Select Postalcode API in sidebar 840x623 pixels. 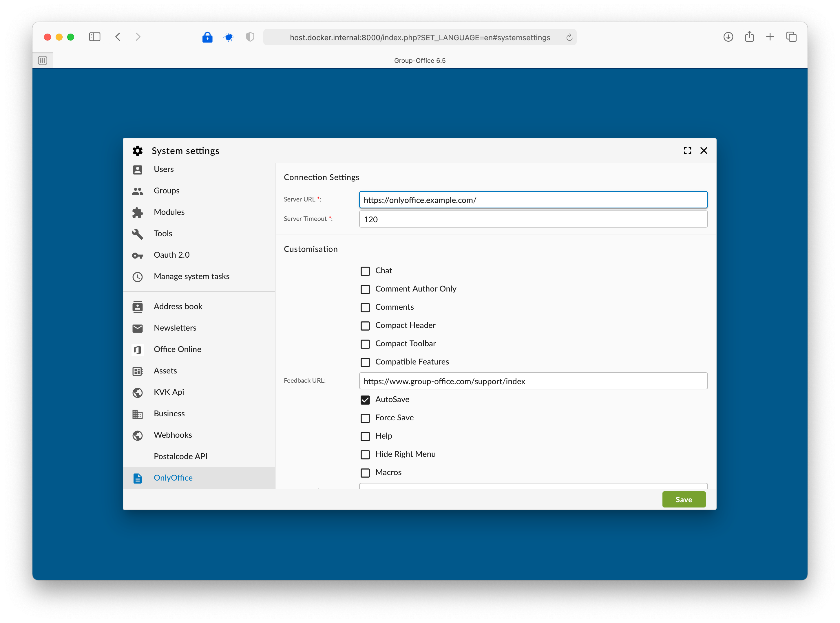tap(199, 457)
